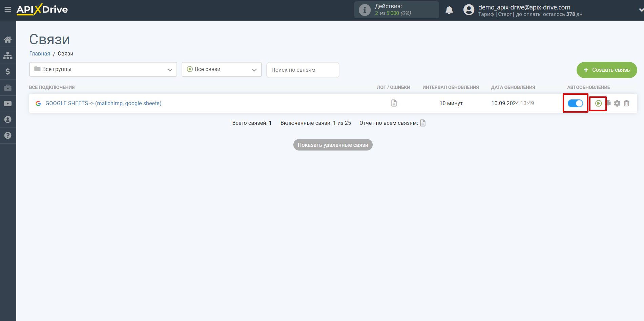Open the billing dollar sidebar icon
The image size is (644, 321).
(x=8, y=71)
